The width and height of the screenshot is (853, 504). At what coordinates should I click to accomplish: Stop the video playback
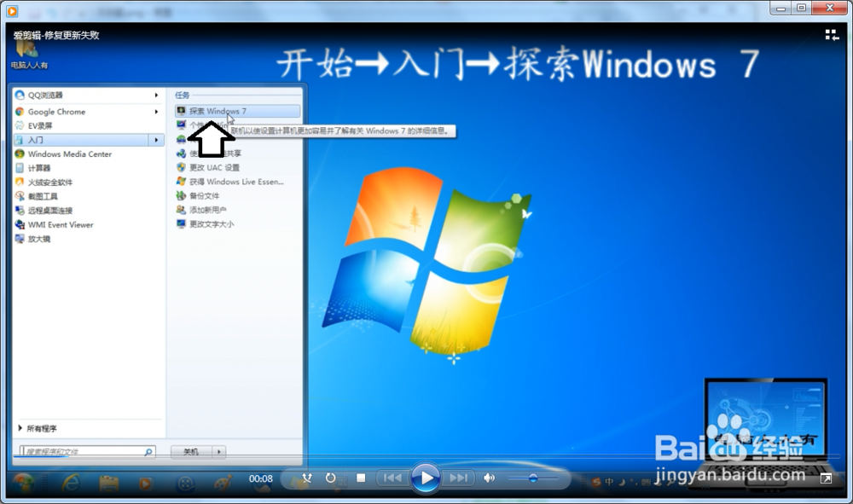coord(361,478)
